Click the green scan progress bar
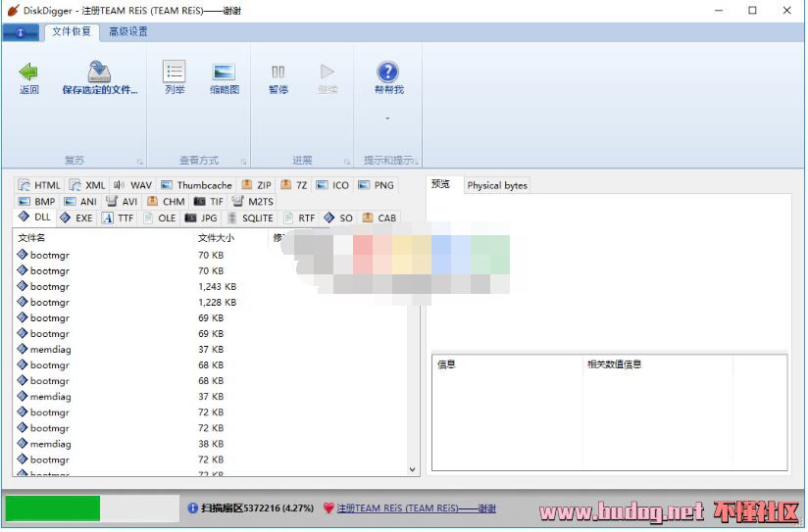The width and height of the screenshot is (808, 532). (x=53, y=508)
